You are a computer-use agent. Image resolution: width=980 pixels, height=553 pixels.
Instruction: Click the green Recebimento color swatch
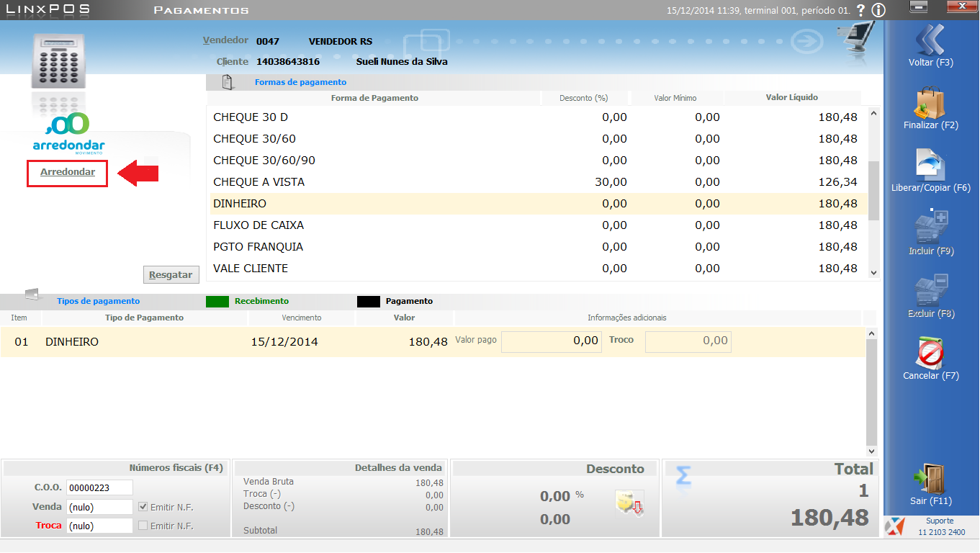point(217,301)
